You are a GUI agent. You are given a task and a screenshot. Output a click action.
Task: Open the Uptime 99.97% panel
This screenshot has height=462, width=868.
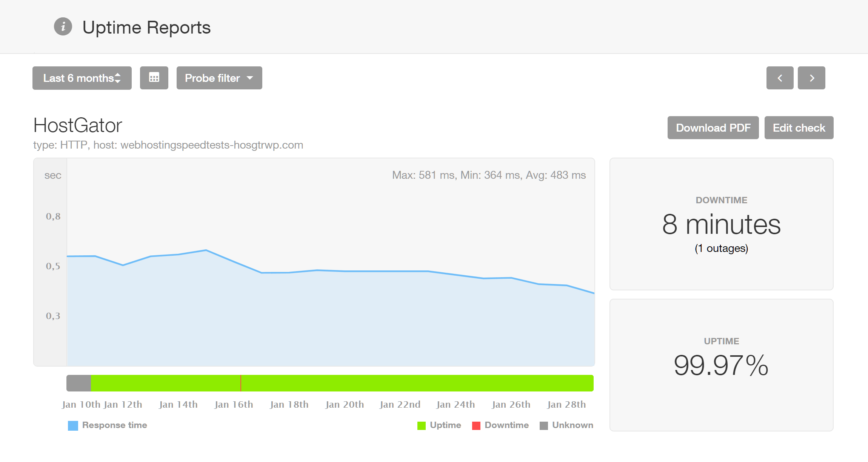pyautogui.click(x=721, y=365)
